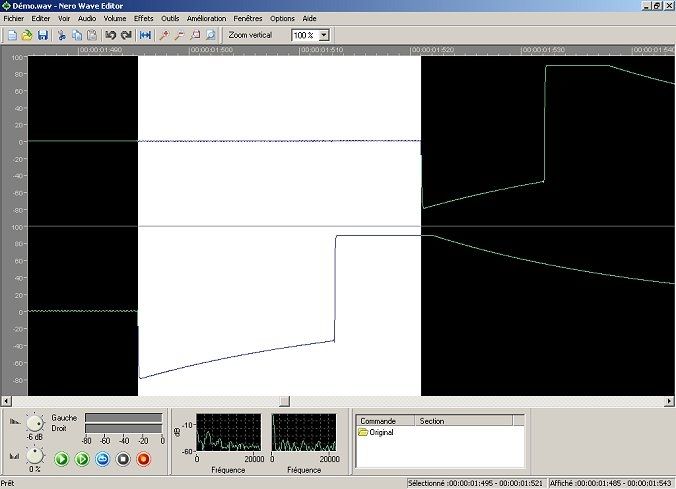The image size is (676, 489).
Task: Click the first green play button
Action: point(62,459)
